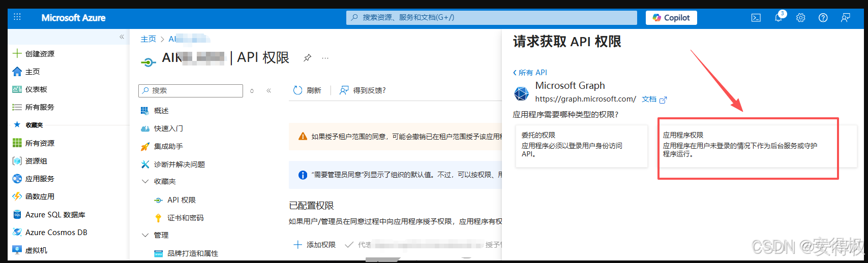868x263 pixels.
Task: Open Cloud Shell from the top bar
Action: (x=756, y=18)
